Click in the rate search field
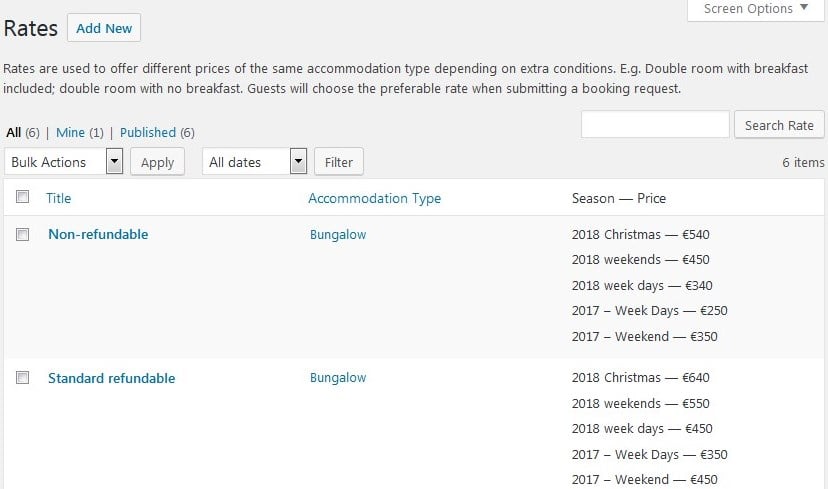Viewport: 828px width, 489px height. (655, 125)
